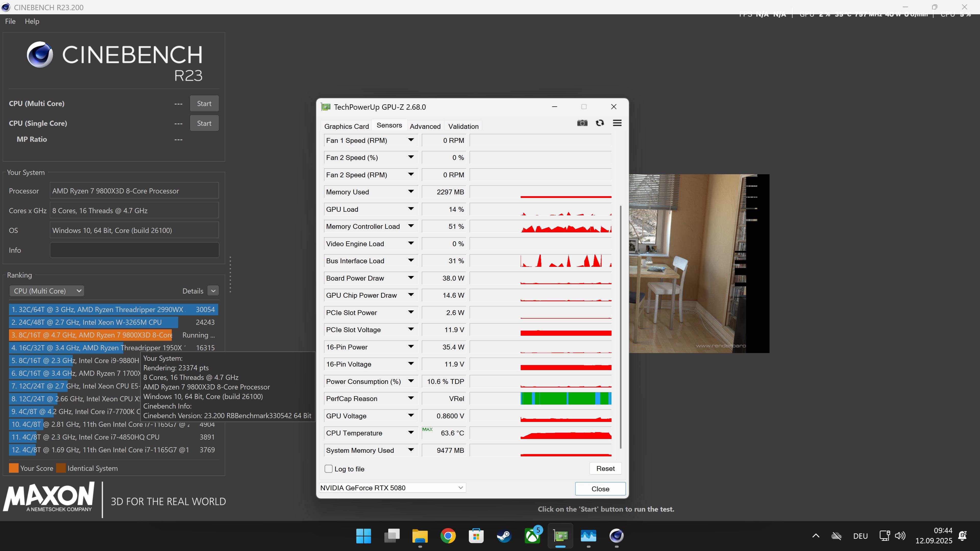
Task: Open the Microsoft Store taskbar icon
Action: tap(476, 536)
